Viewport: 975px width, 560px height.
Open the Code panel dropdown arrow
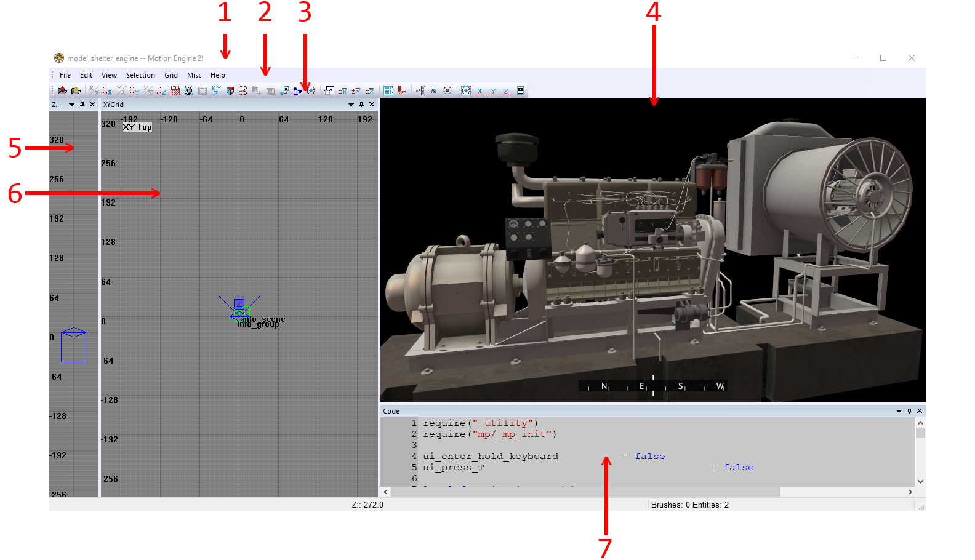899,411
